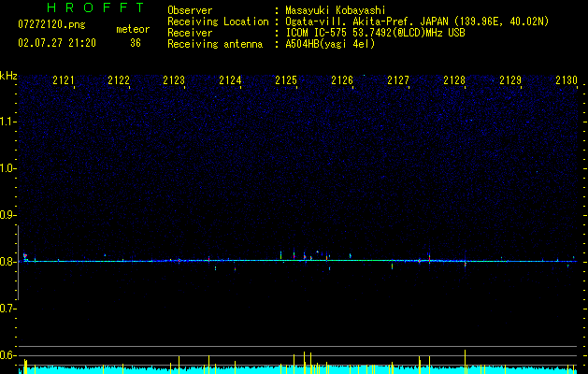Screen dimensions: 588x374
Task: Select the Ogata-vill. Akita-Pref. JAPAN location text
Action: [x=417, y=22]
